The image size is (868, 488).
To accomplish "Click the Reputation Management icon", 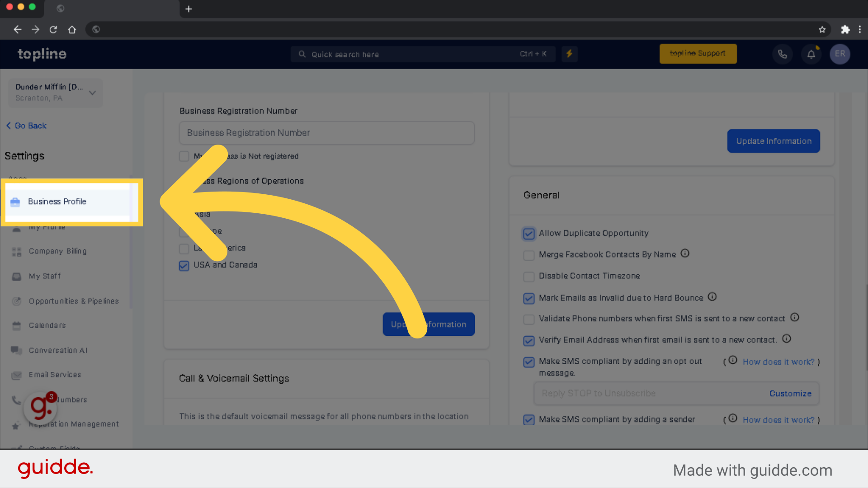I will click(16, 424).
